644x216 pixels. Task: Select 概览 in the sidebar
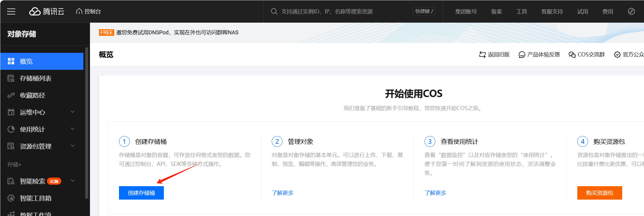click(x=42, y=61)
